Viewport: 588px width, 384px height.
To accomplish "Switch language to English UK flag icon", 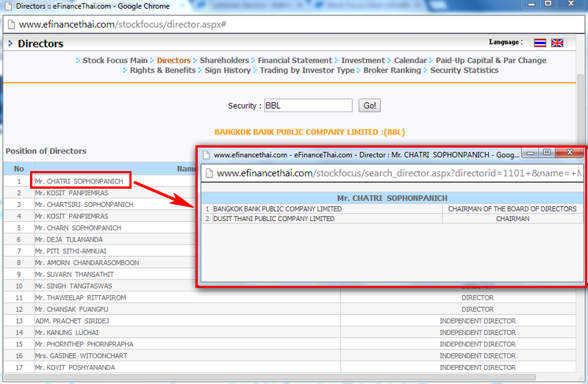I will [x=557, y=43].
